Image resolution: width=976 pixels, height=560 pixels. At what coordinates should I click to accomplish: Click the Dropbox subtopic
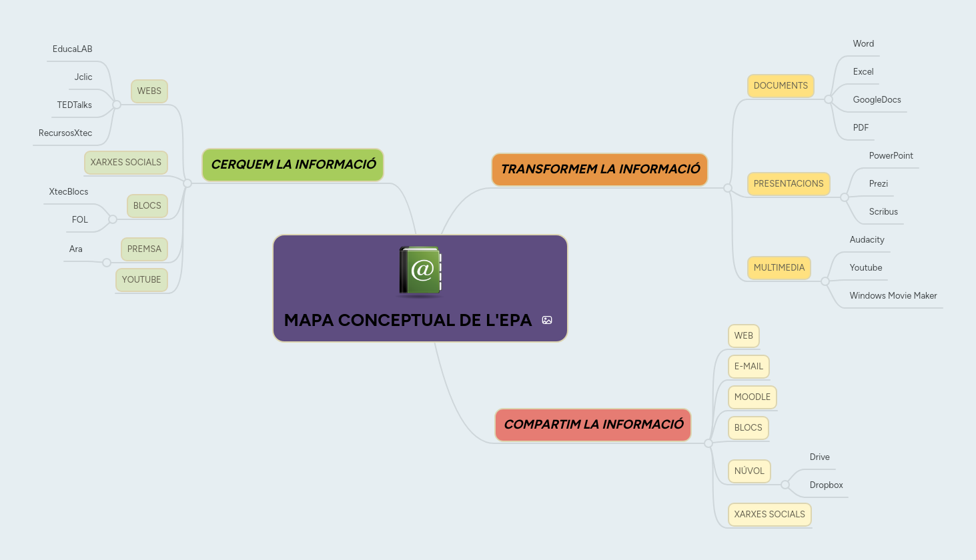827,485
